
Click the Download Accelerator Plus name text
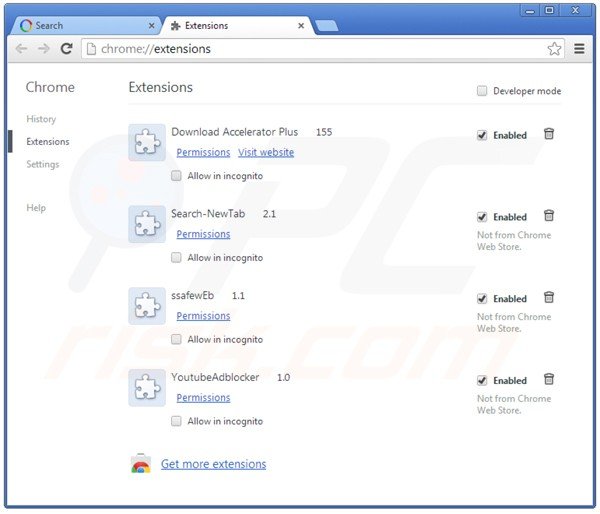coord(235,132)
